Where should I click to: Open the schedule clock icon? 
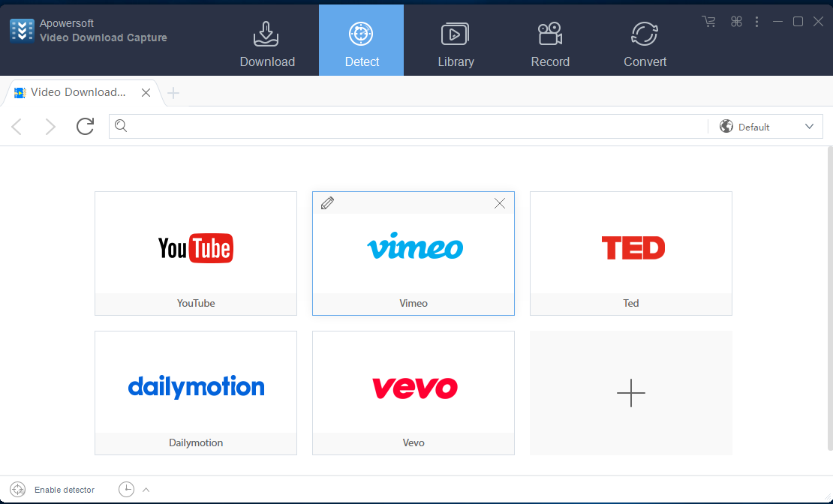(x=126, y=489)
